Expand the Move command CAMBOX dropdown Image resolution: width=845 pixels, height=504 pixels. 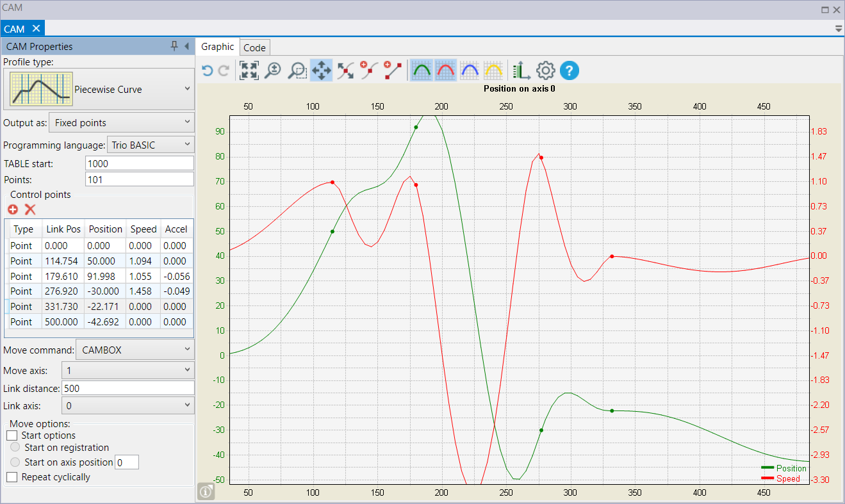[x=134, y=350]
